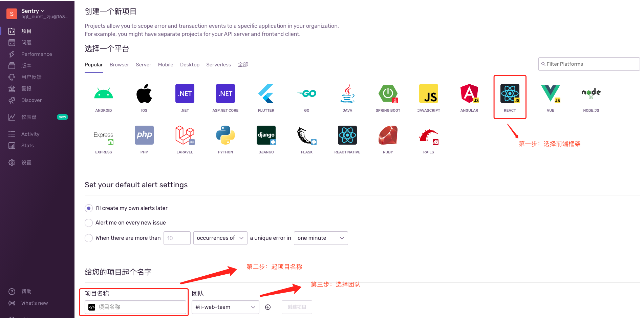Open the 'occurrences of' dropdown
This screenshot has width=644, height=318.
[x=220, y=238]
